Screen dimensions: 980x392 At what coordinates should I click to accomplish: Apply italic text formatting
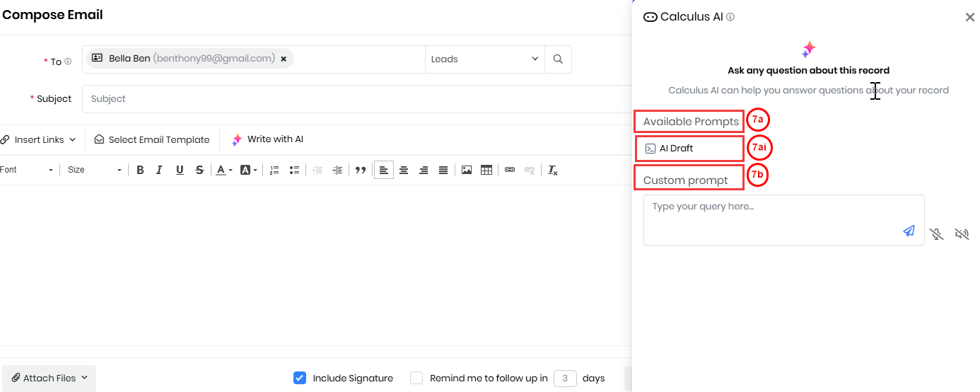[x=159, y=170]
